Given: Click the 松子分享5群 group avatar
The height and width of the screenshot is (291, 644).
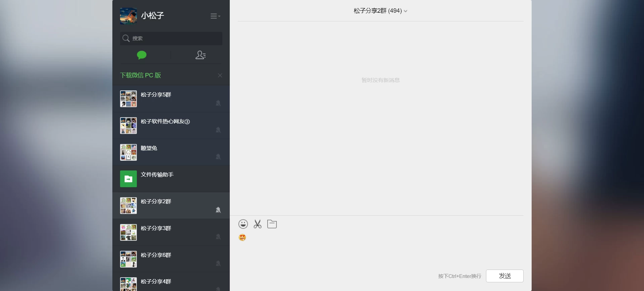Looking at the screenshot, I should (128, 99).
